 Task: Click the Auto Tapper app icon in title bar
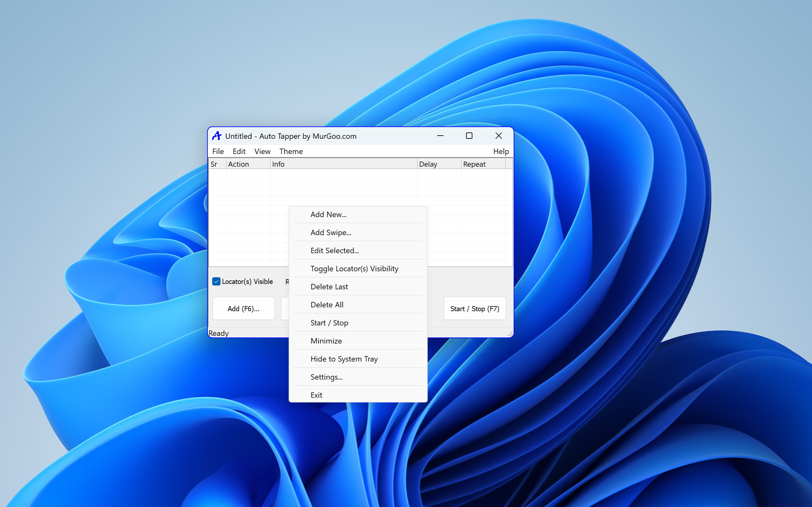217,136
